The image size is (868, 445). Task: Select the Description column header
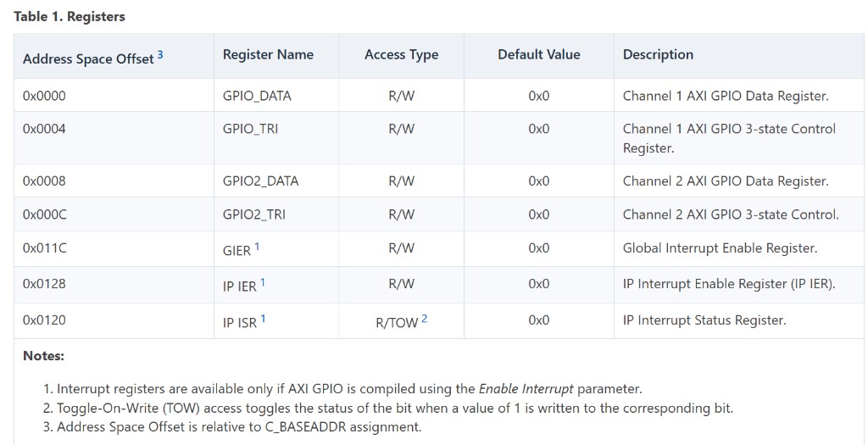658,55
